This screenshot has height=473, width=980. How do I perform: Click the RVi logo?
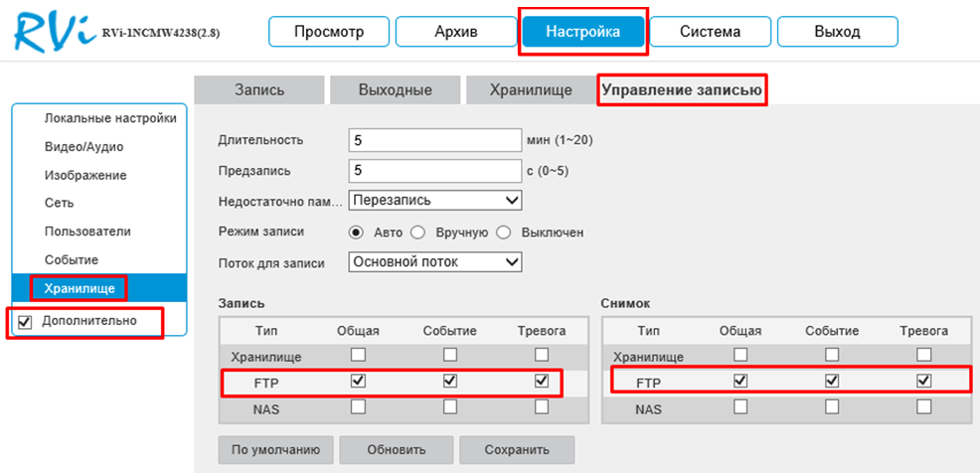point(53,32)
